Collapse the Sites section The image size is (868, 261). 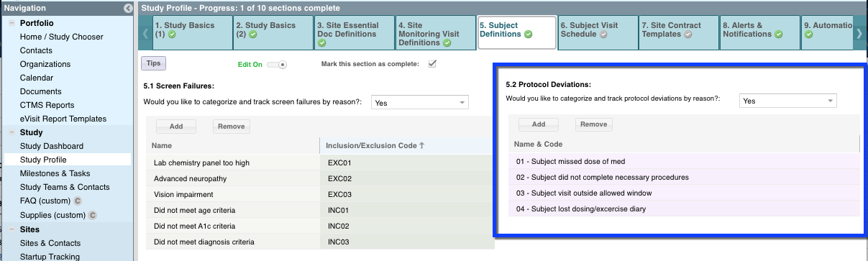point(12,229)
